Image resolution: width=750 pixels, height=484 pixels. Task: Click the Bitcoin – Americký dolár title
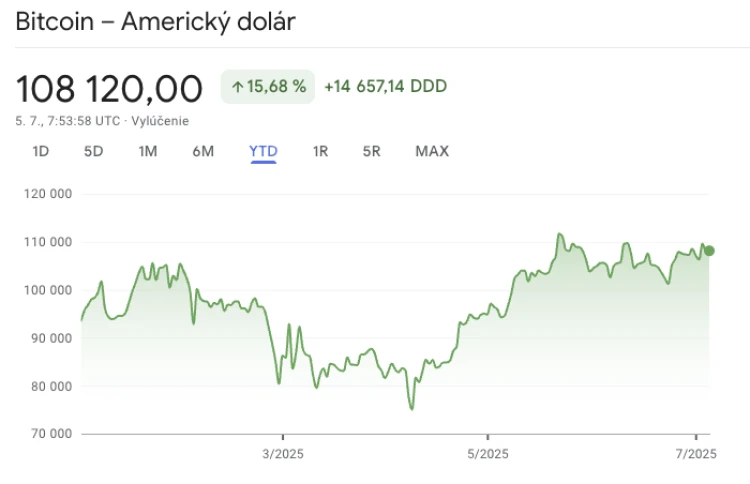155,22
